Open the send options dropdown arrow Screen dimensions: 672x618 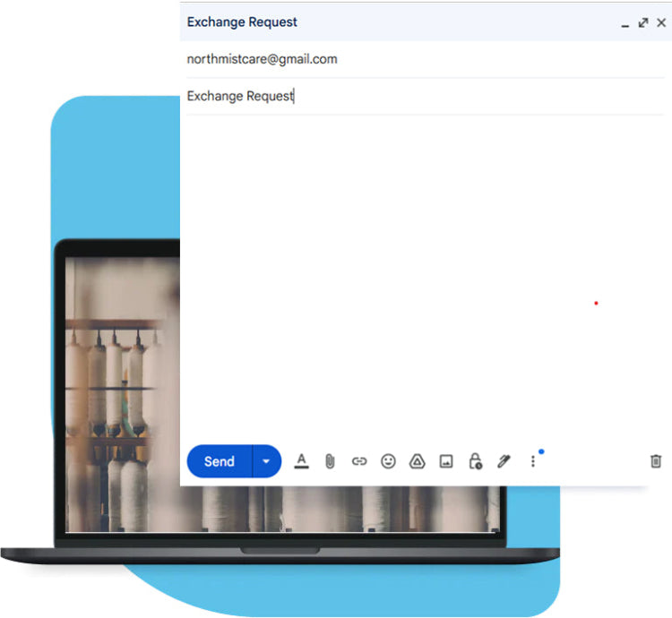(266, 461)
